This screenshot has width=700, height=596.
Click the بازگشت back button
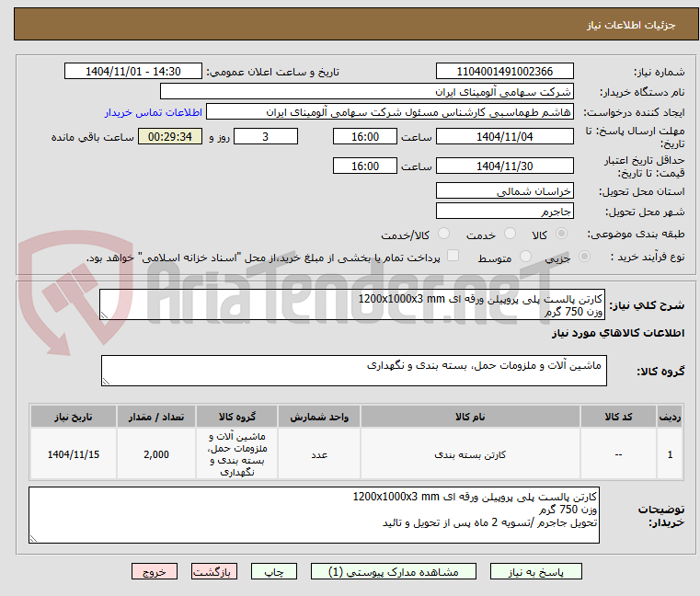click(213, 571)
